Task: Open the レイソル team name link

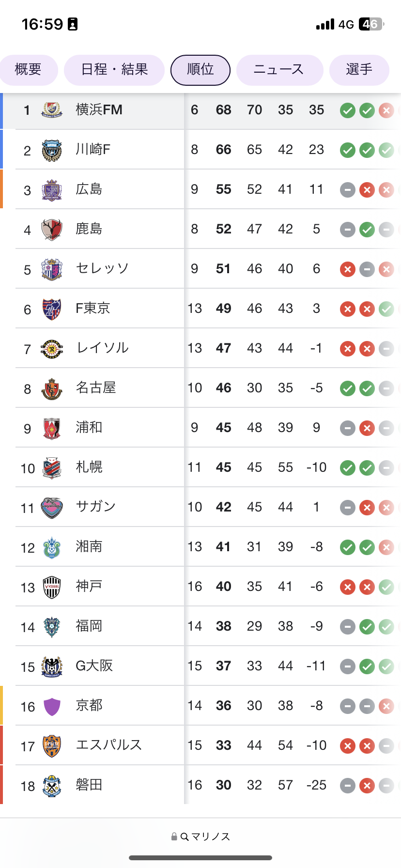Action: tap(103, 348)
